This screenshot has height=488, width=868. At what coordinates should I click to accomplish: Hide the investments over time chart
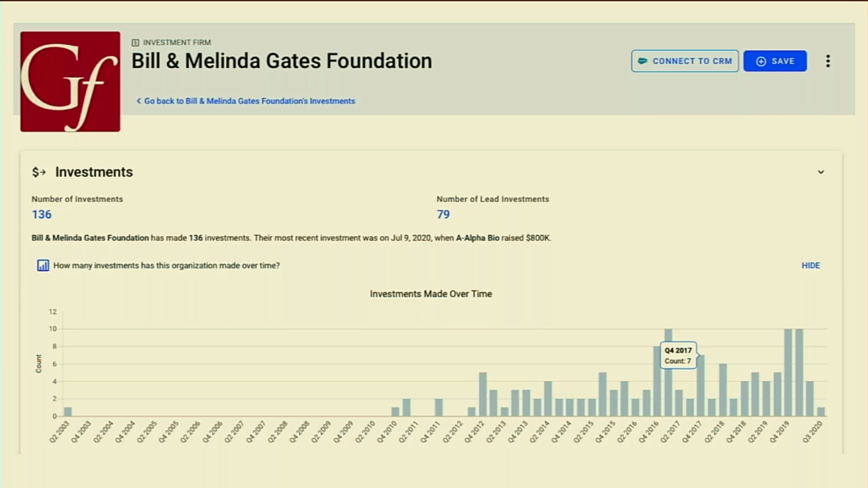(811, 266)
